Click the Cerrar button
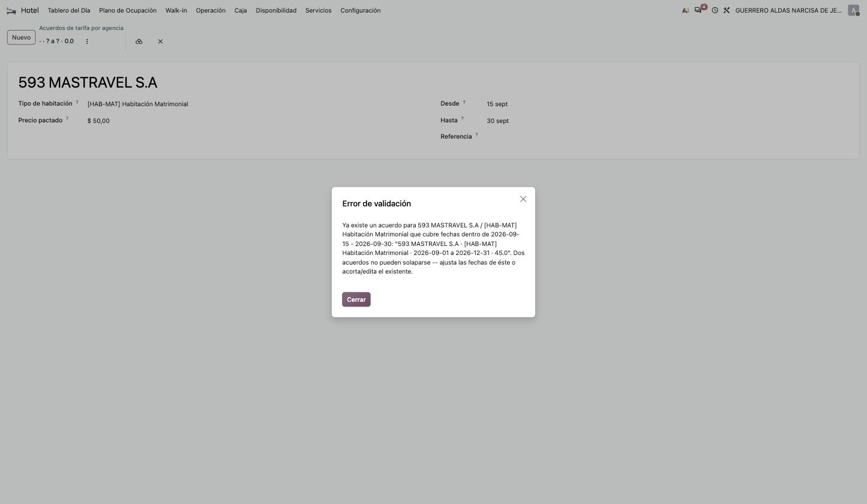867x504 pixels. click(x=356, y=299)
